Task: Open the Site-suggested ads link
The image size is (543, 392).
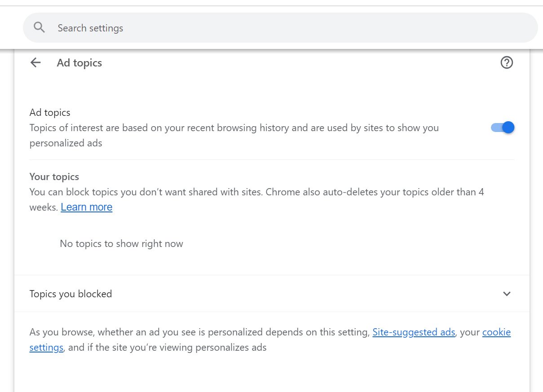Action: coord(414,333)
